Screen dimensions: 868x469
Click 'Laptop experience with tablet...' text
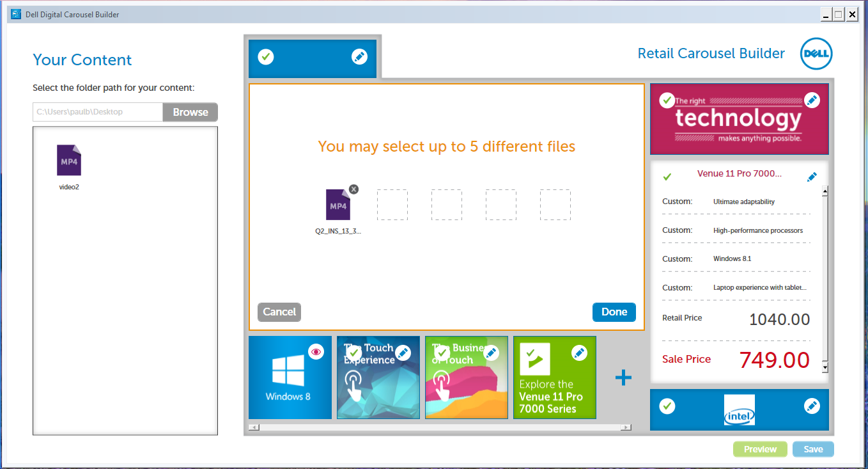[x=760, y=288]
